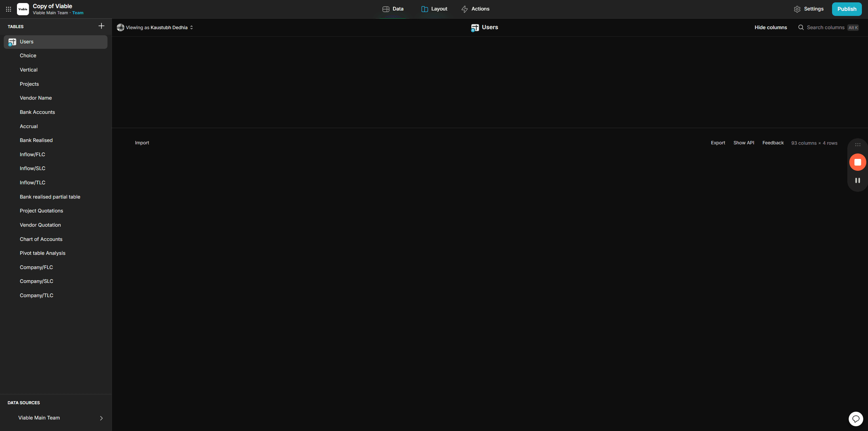The image size is (868, 431).
Task: Click Hide columns
Action: (771, 27)
